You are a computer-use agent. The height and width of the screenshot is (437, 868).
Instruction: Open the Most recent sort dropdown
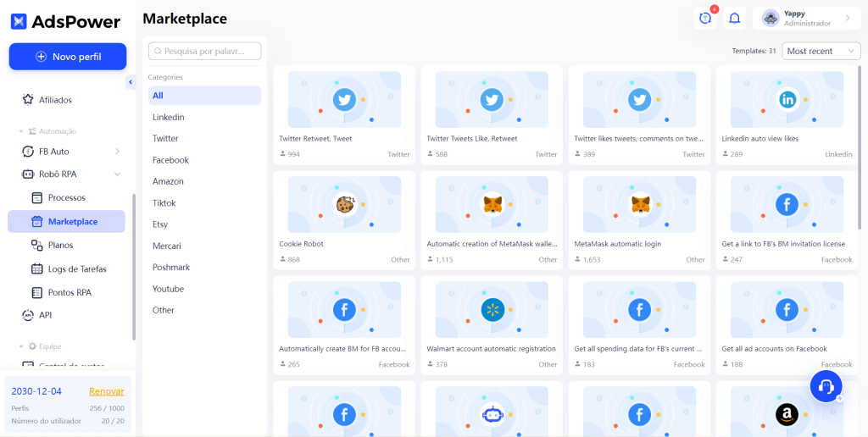[820, 52]
